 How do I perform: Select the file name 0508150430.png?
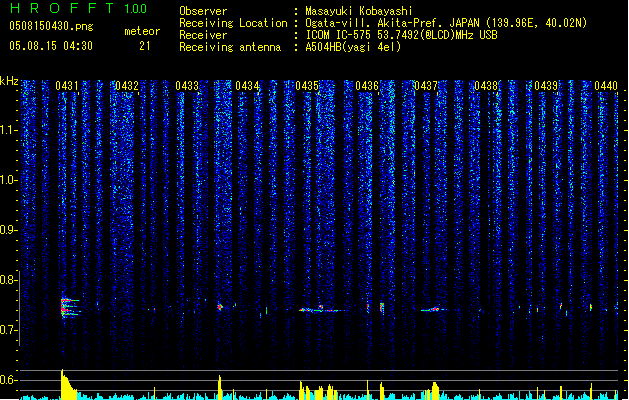51,26
